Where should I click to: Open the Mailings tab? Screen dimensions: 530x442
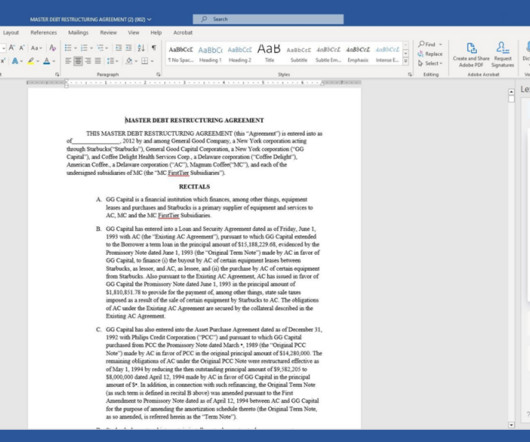coord(78,32)
